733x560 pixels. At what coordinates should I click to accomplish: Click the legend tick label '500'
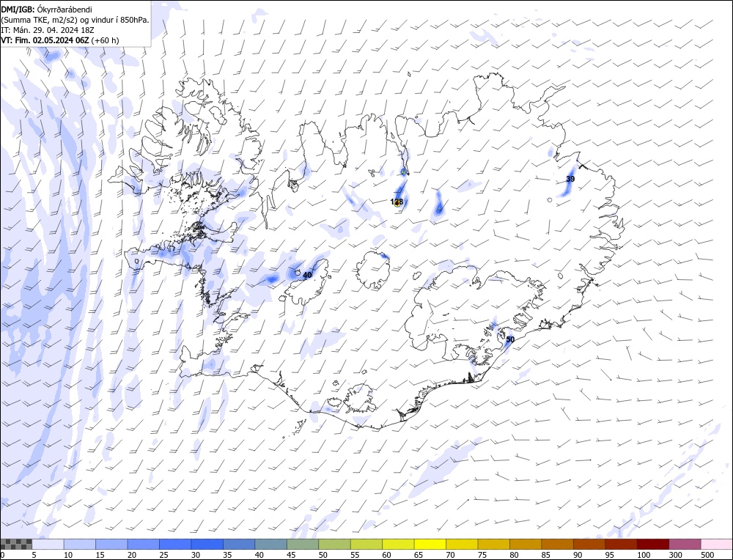coord(707,555)
